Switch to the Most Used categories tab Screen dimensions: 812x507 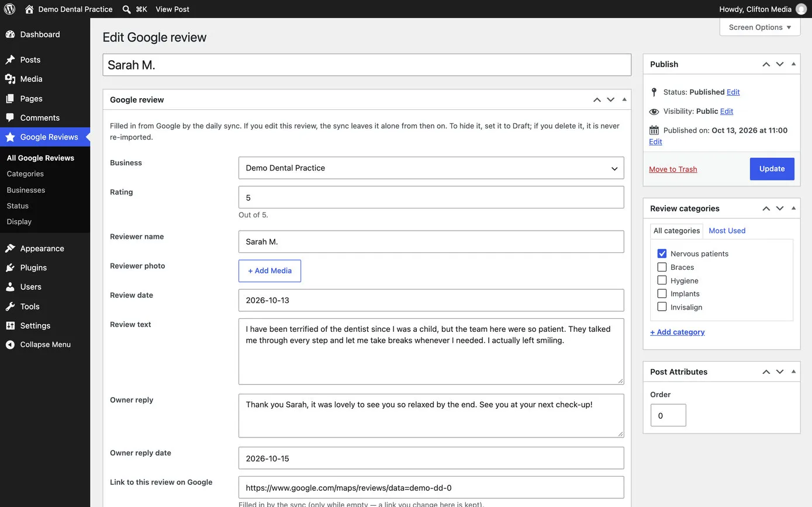[727, 231]
